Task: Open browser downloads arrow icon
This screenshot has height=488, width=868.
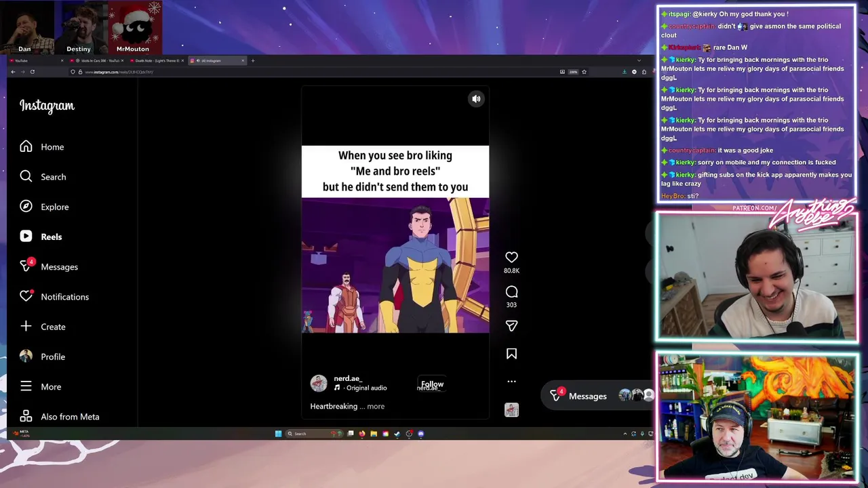Action: 625,72
